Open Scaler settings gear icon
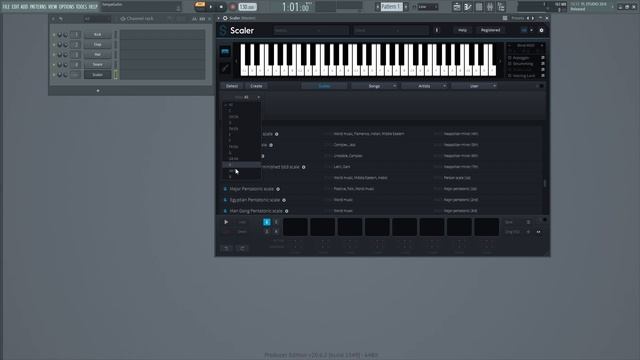 click(542, 30)
